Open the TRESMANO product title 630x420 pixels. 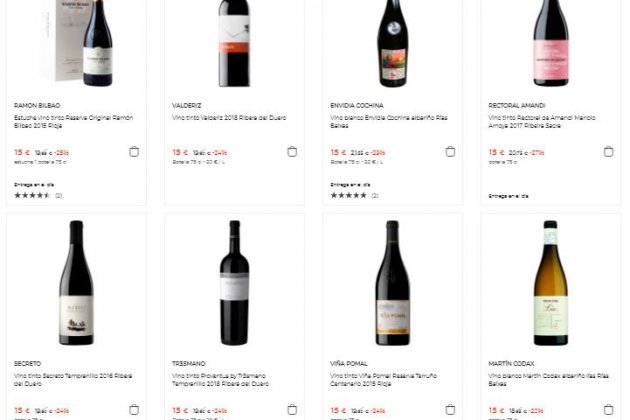click(x=189, y=363)
